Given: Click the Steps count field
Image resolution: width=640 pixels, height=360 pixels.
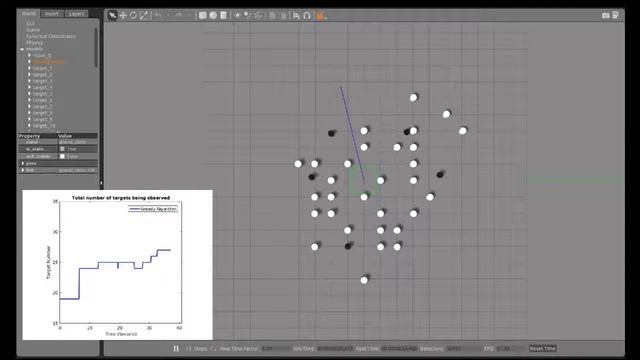Looking at the screenshot, I should 213,349.
